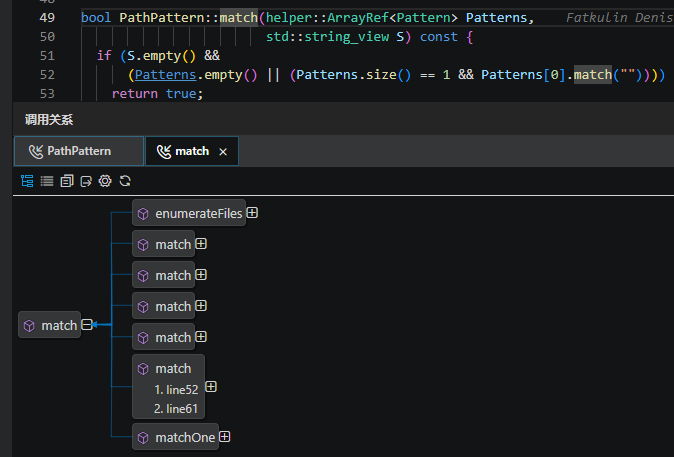Click the export call hierarchy icon
This screenshot has width=674, height=457.
86,181
